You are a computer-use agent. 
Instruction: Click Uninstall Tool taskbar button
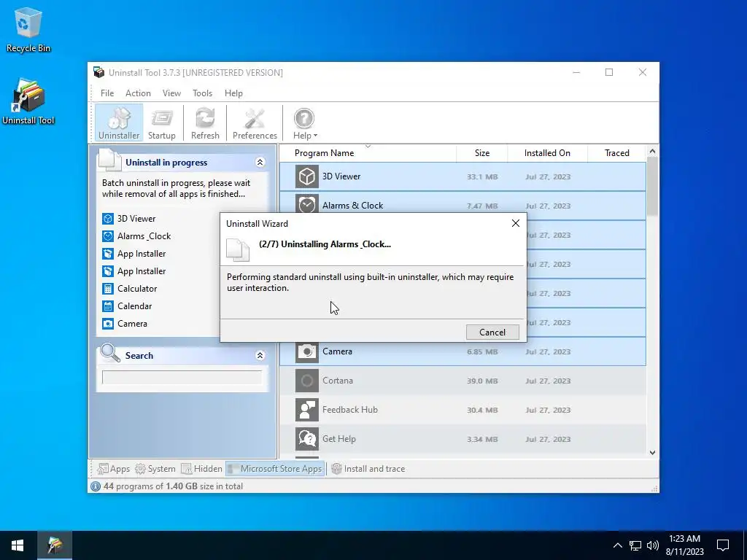point(55,545)
